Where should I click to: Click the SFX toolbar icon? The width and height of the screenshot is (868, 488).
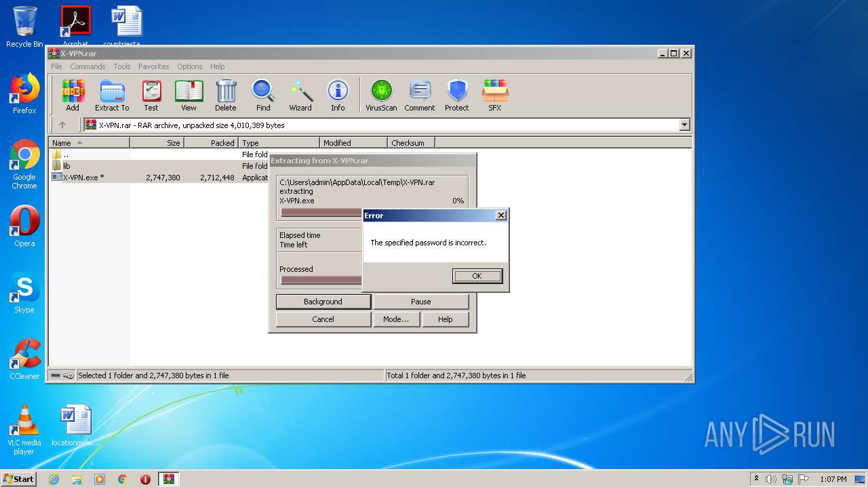495,96
